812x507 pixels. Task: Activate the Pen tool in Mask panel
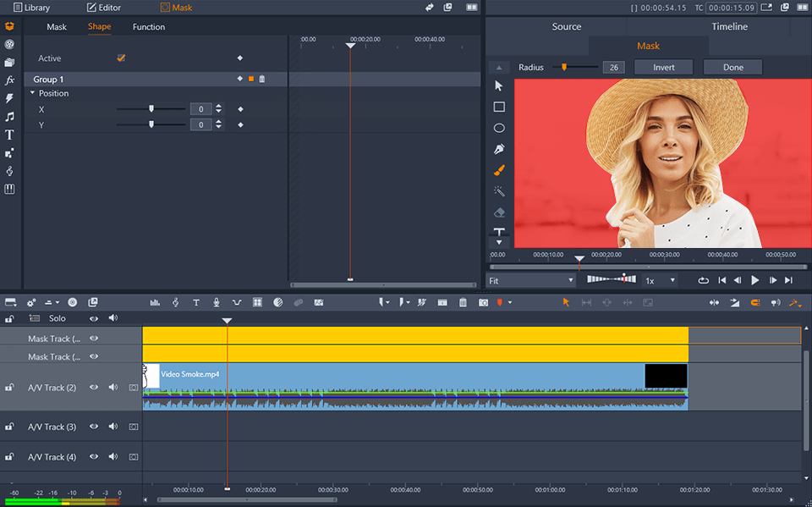pyautogui.click(x=499, y=149)
